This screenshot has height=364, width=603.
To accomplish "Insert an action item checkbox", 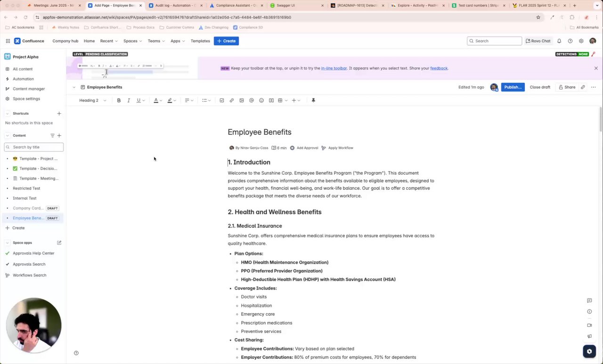I will pyautogui.click(x=222, y=100).
